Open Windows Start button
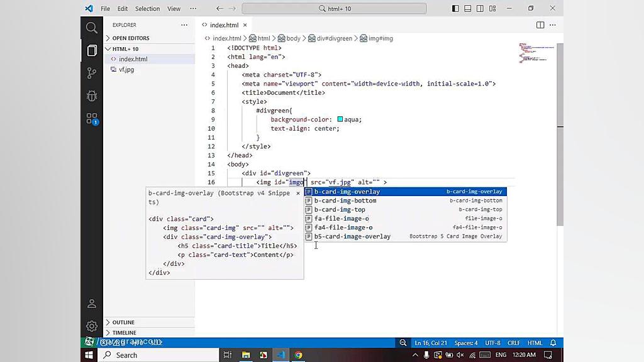The image size is (644, 362). pyautogui.click(x=89, y=355)
